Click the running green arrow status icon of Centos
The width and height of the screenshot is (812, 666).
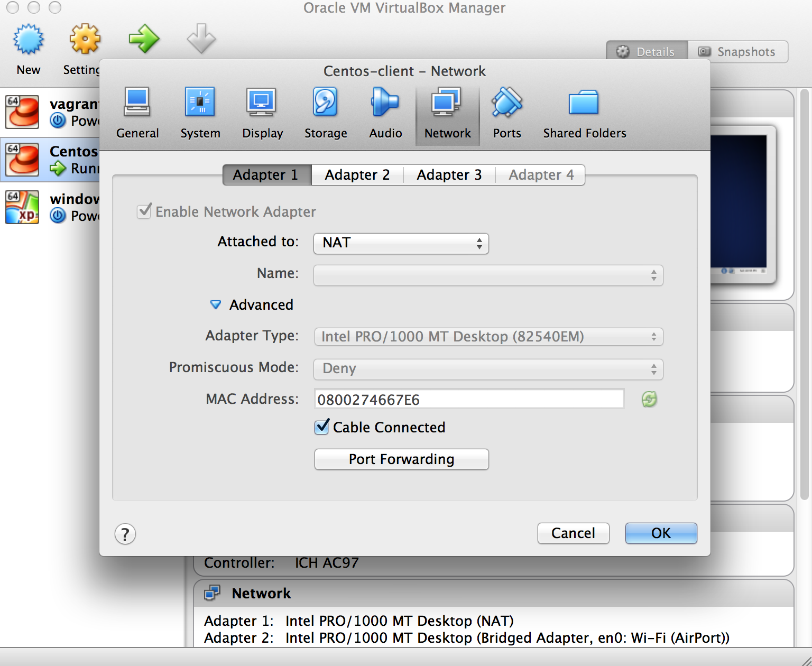click(58, 169)
